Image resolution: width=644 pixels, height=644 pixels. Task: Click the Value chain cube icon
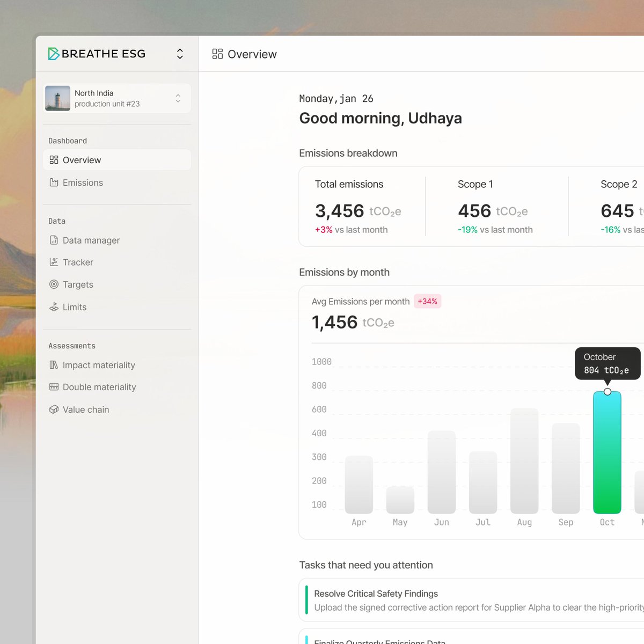[x=54, y=409]
